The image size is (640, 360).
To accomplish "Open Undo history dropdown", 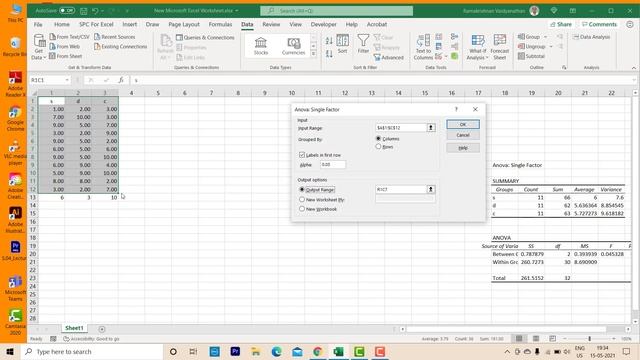I will coord(102,11).
